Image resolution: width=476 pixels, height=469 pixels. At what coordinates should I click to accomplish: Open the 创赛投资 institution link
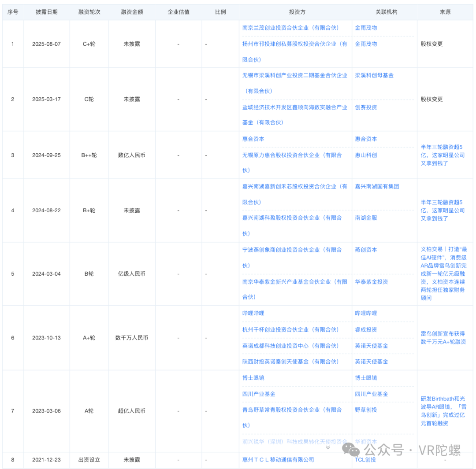[366, 107]
